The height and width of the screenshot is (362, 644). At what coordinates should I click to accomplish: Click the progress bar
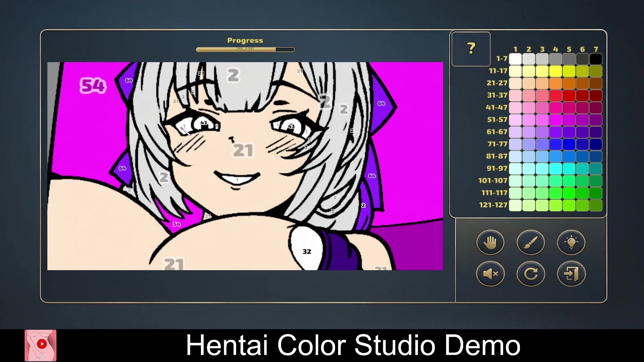point(245,50)
